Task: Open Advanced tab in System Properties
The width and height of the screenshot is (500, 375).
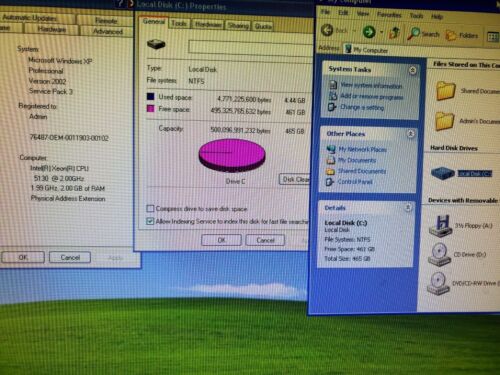Action: tap(108, 32)
